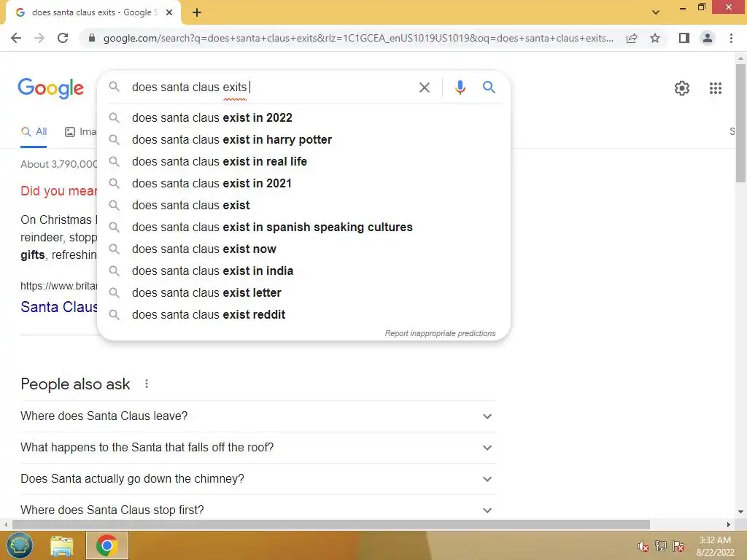Click the network tray icon
Viewport: 747px width, 560px height.
[661, 546]
